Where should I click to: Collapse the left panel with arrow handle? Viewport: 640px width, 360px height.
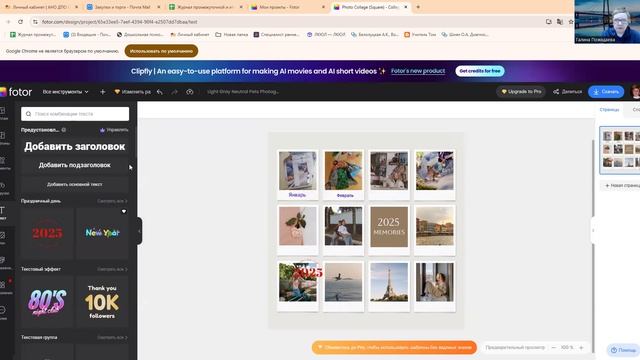[x=139, y=231]
